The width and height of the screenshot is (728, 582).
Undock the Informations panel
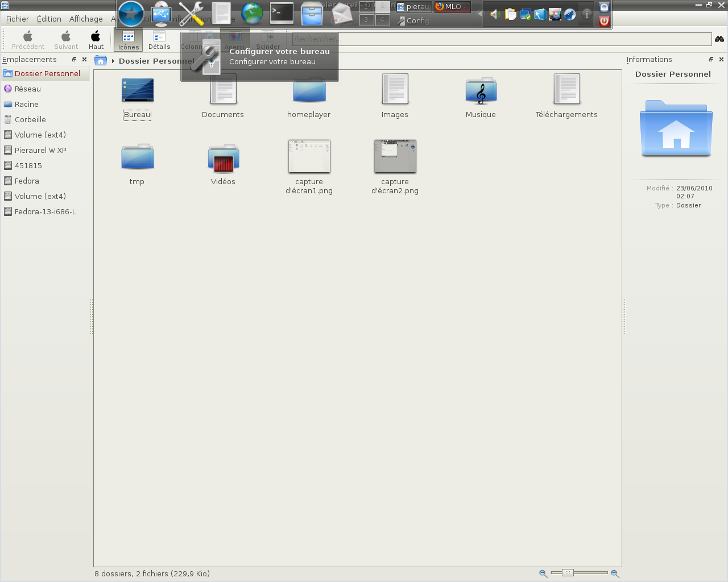[711, 59]
